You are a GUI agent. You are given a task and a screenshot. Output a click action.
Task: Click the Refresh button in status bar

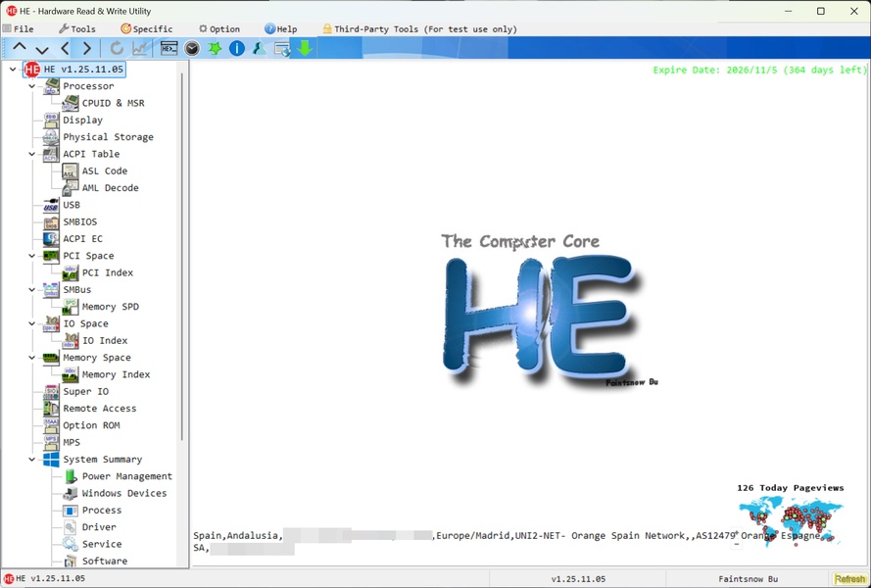(849, 579)
